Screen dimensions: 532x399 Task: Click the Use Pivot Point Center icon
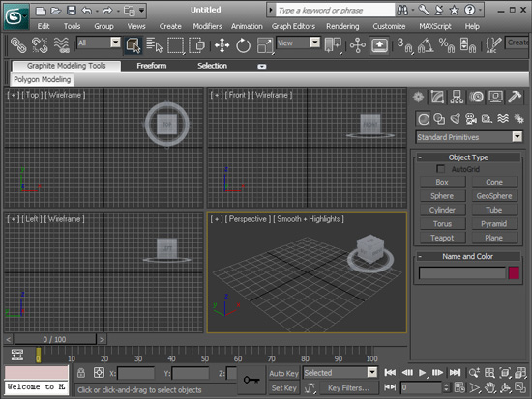click(x=333, y=45)
